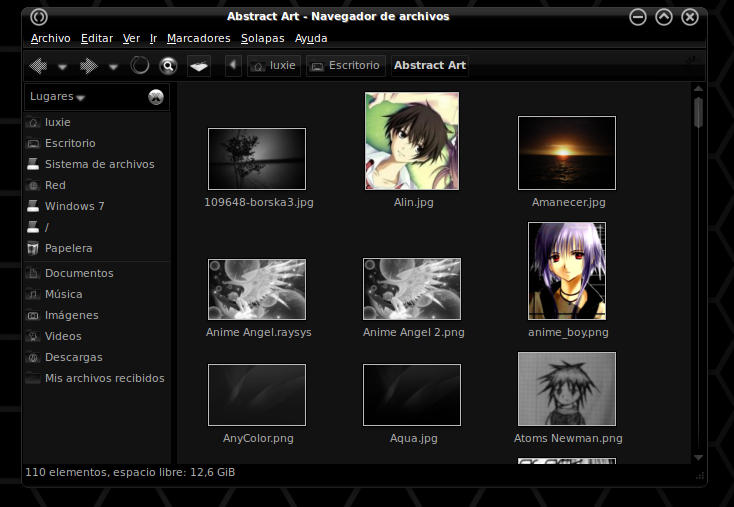This screenshot has width=734, height=507.
Task: Click the anime_boy.png file name label
Action: point(568,332)
